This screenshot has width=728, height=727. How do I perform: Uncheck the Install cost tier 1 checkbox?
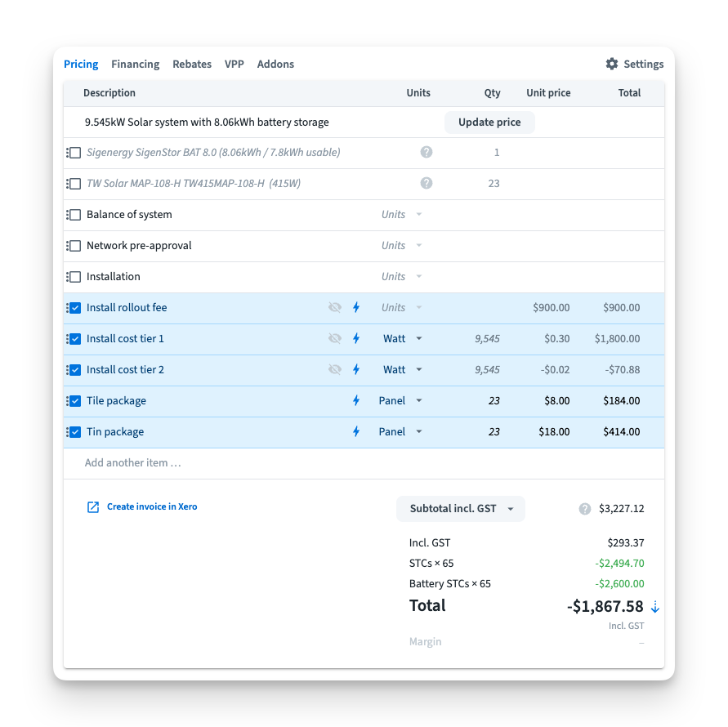pos(75,339)
